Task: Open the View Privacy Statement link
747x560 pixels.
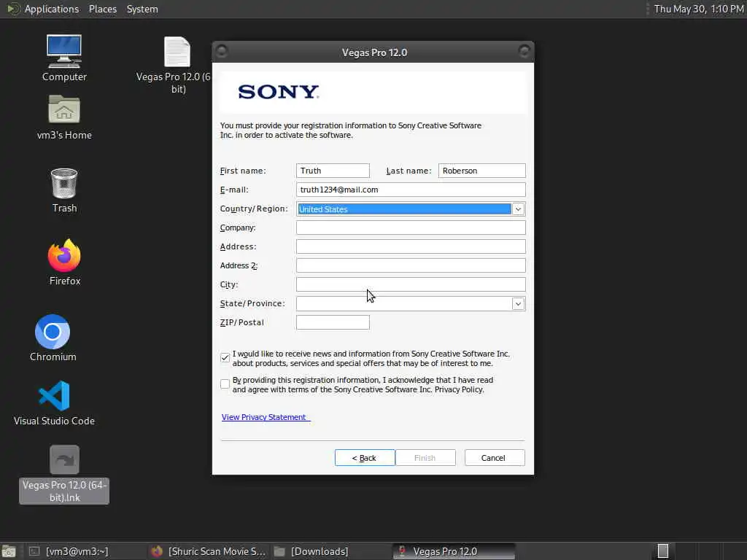Action: 265,417
